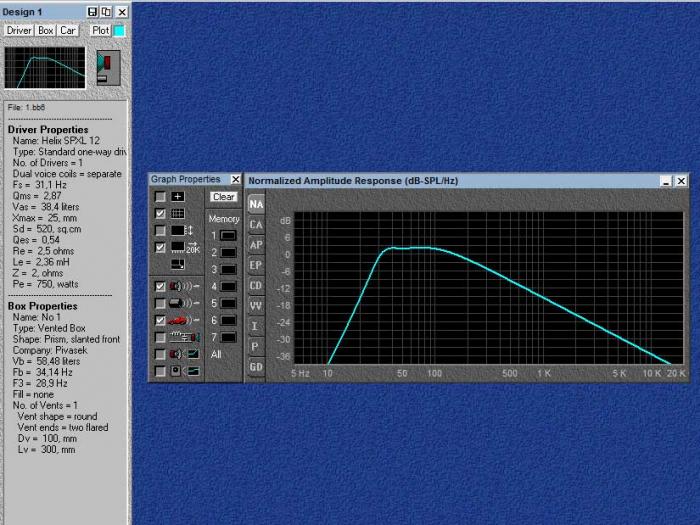Image resolution: width=700 pixels, height=525 pixels.
Task: Select memory slot 1 icon
Action: (x=228, y=234)
